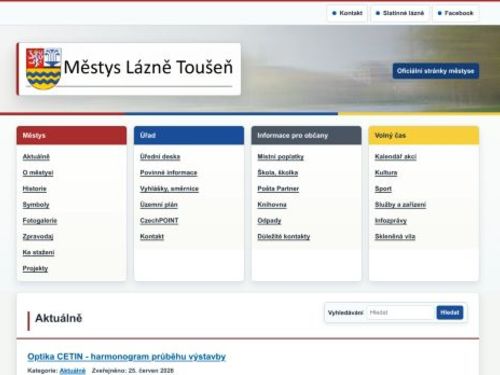This screenshot has width=500, height=375.
Task: Click the municipal coat of arms logo
Action: click(x=43, y=69)
